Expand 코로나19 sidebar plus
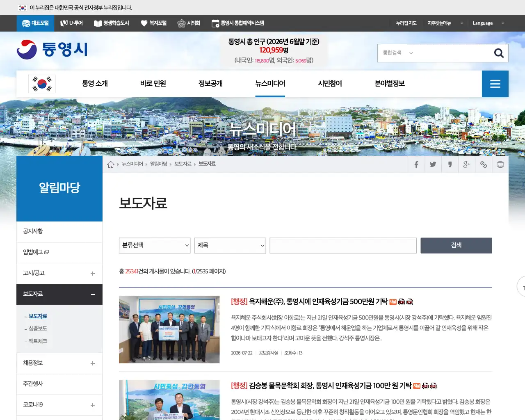The width and height of the screenshot is (525, 420). tap(93, 405)
